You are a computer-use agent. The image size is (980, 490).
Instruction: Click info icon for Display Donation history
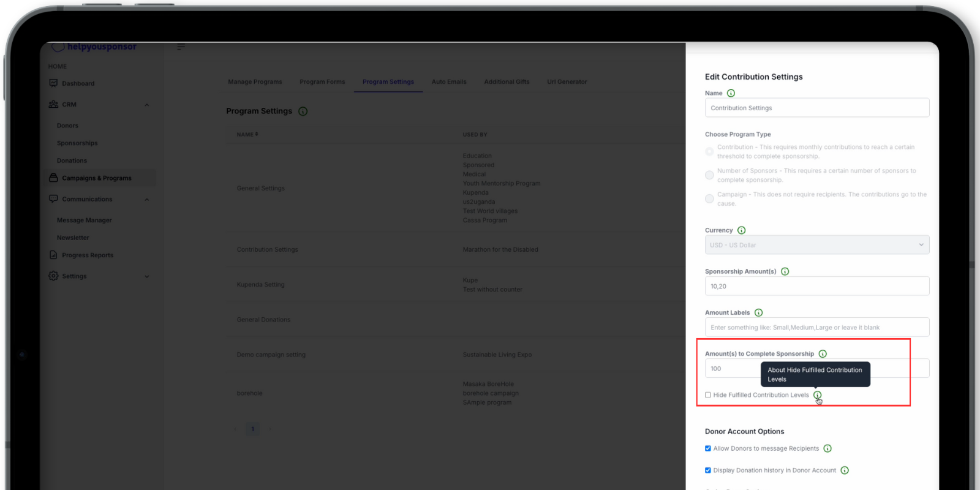point(845,470)
